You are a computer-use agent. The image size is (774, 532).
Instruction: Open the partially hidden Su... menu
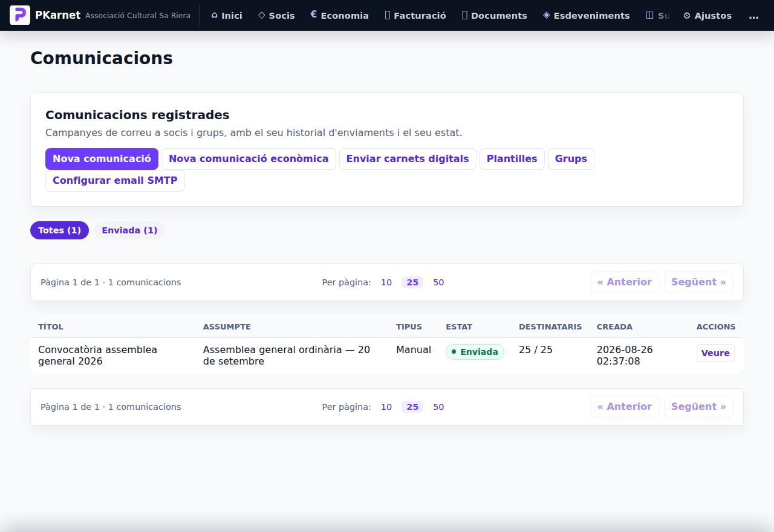(x=657, y=16)
